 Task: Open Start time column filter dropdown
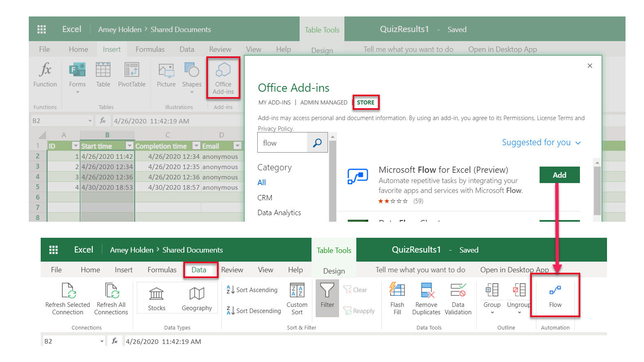[129, 146]
